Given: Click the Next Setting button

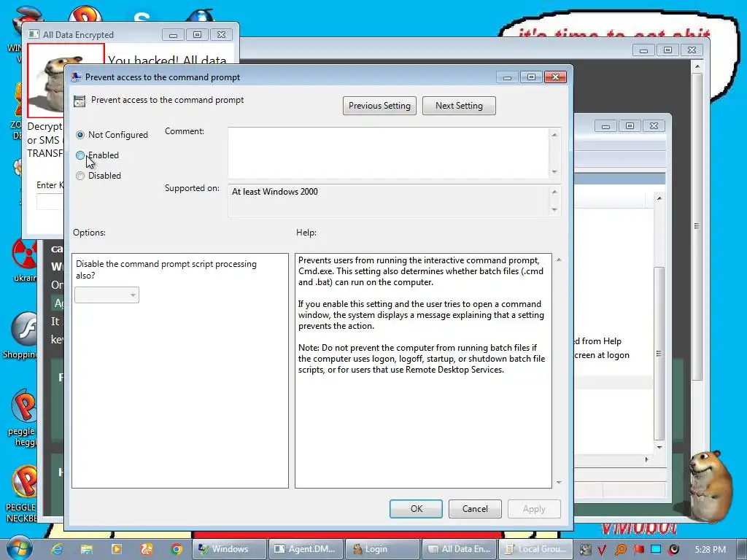Looking at the screenshot, I should 459,106.
